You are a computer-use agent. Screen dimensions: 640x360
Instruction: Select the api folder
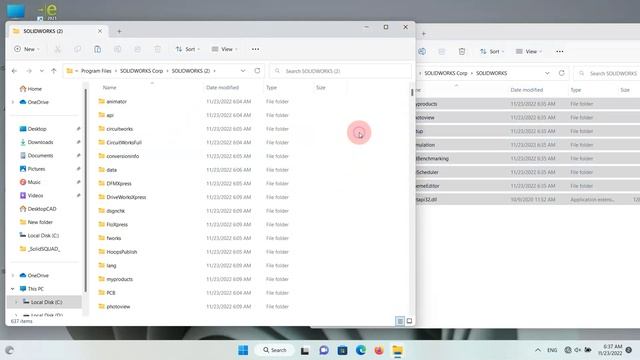110,116
